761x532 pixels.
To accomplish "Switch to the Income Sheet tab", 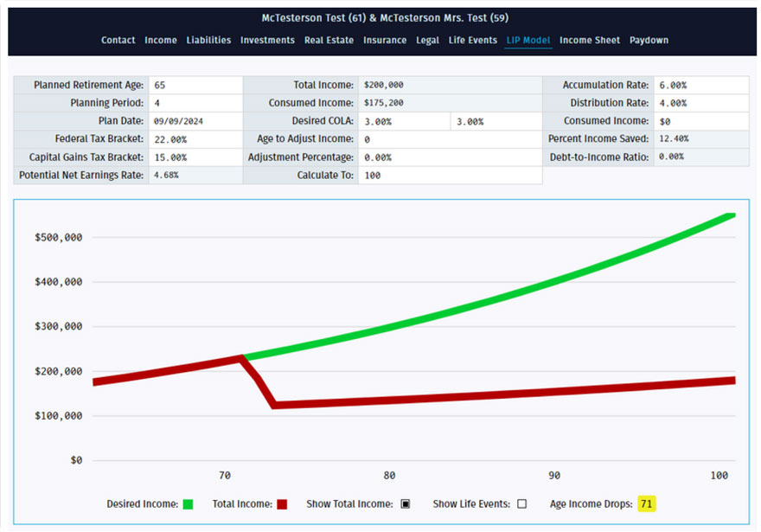I will point(590,41).
